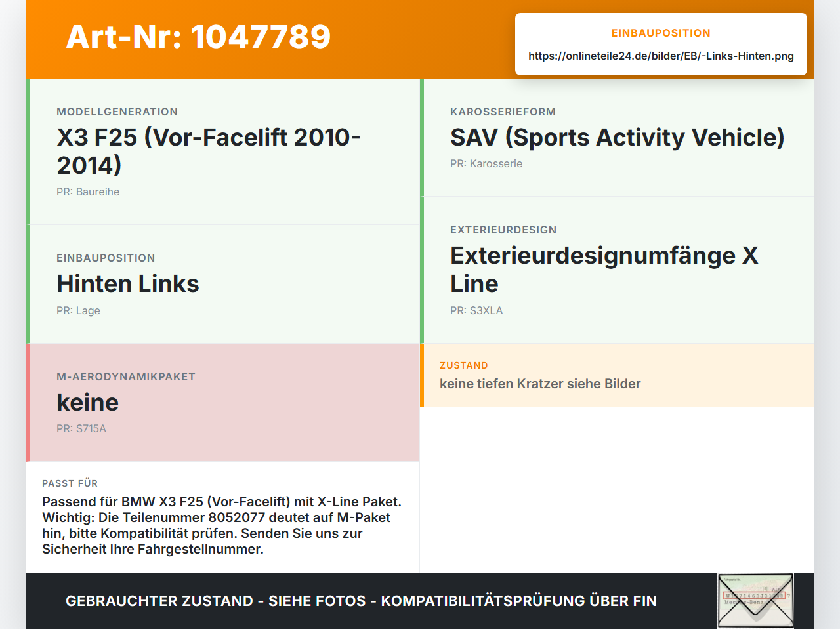This screenshot has width=840, height=629.
Task: Click the Art-Nr: 1047789 heading
Action: coord(198,37)
